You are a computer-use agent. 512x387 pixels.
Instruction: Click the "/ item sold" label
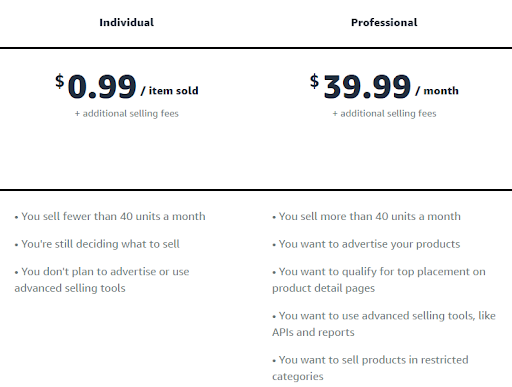coord(169,91)
